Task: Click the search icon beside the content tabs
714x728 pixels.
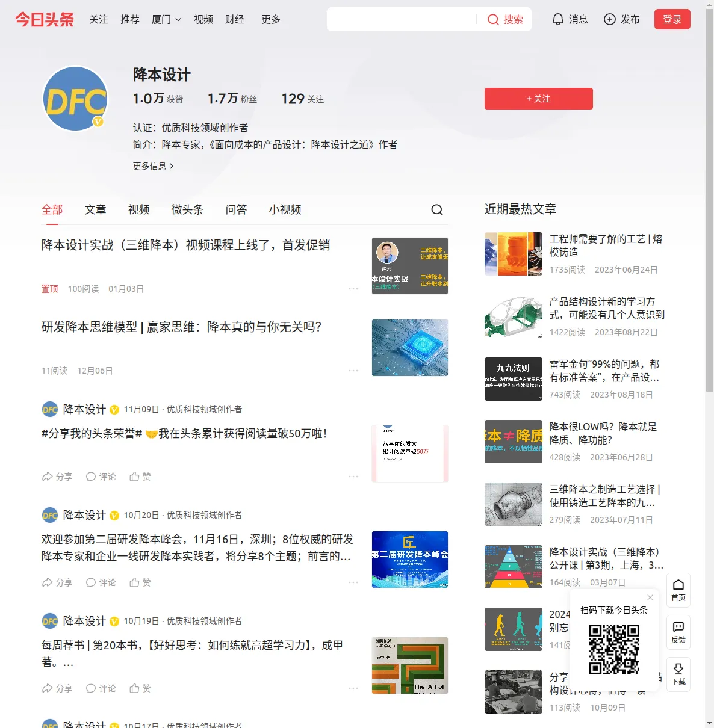Action: [x=437, y=209]
